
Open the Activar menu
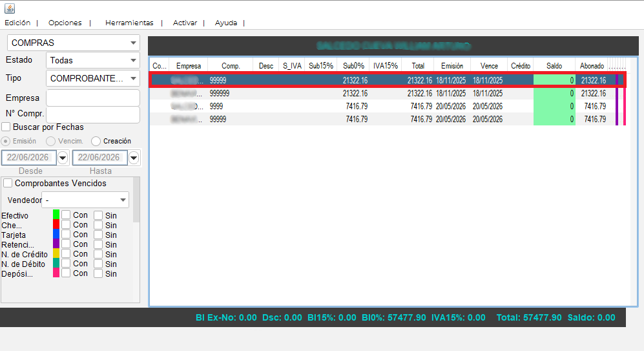[185, 23]
